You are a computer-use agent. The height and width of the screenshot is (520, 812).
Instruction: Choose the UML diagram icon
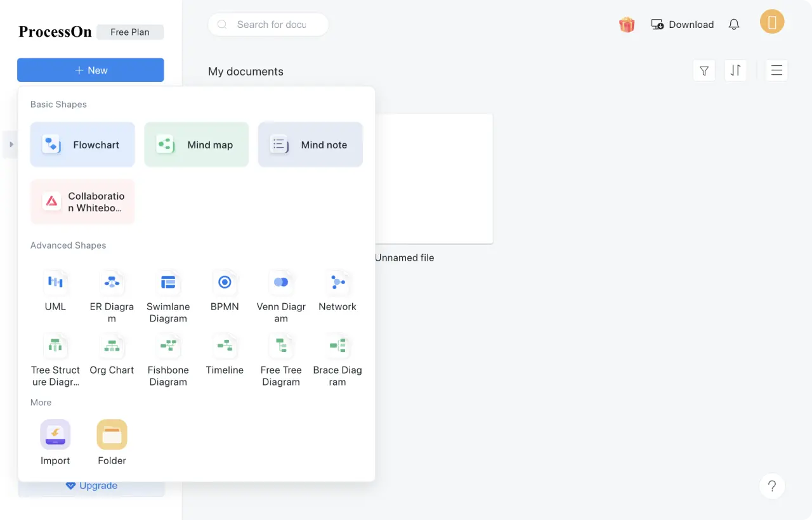(55, 282)
